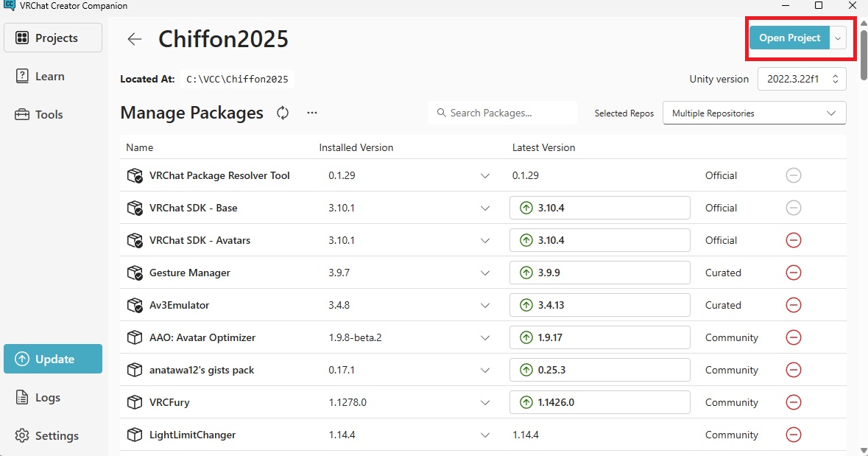Remove Av3Emulator with the red minus icon

[x=793, y=305]
